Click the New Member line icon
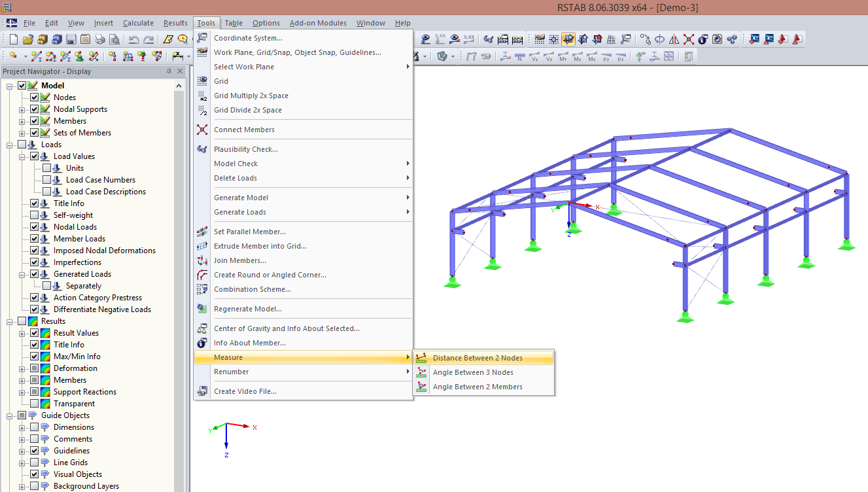 coord(37,56)
